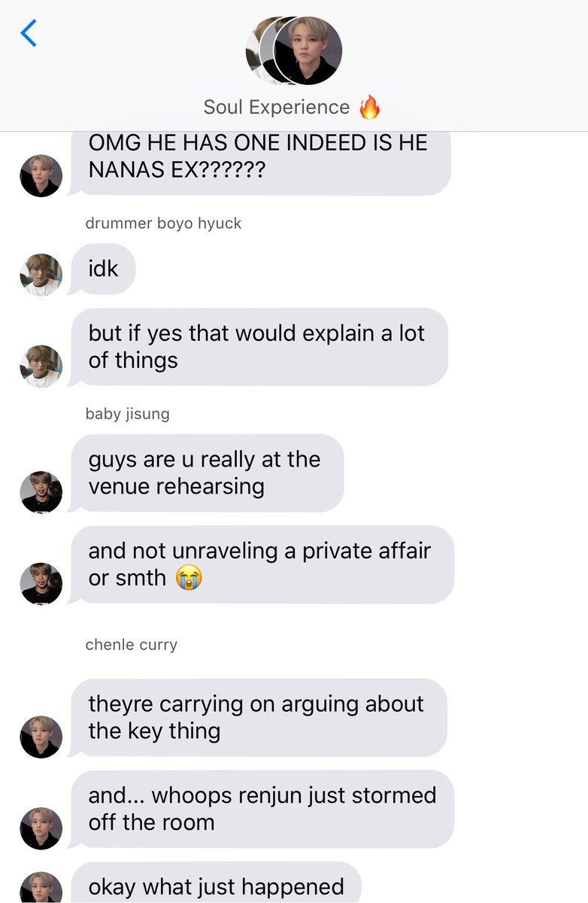
Task: Tap the fire emoji beside group title
Action: [x=369, y=107]
